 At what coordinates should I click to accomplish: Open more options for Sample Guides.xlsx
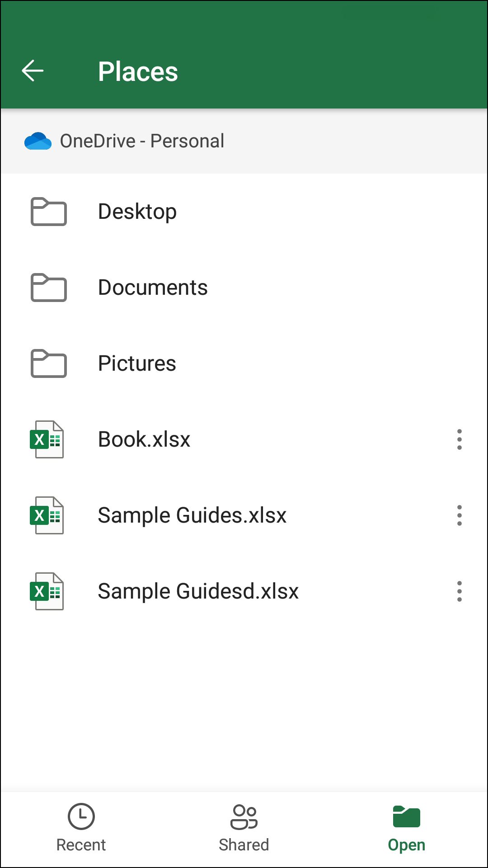(x=459, y=515)
